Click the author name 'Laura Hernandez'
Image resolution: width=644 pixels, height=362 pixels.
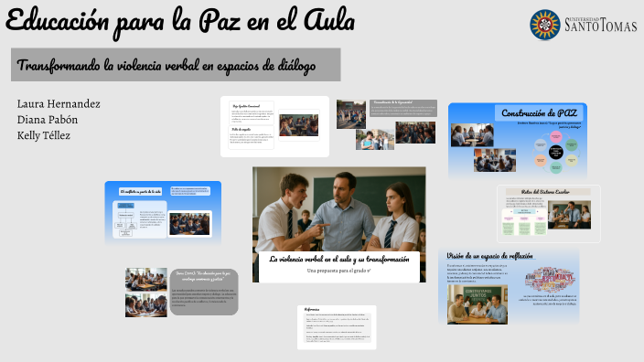click(59, 104)
